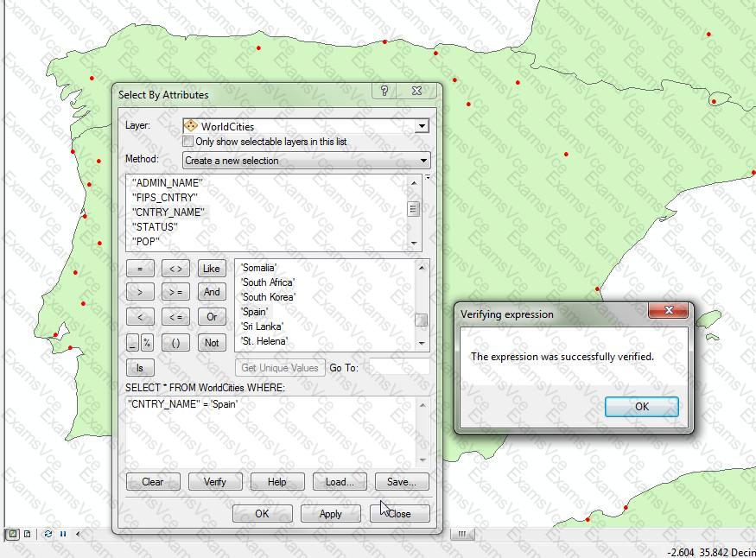756x558 pixels.
Task: Click the dialog Help question mark icon
Action: coord(384,91)
